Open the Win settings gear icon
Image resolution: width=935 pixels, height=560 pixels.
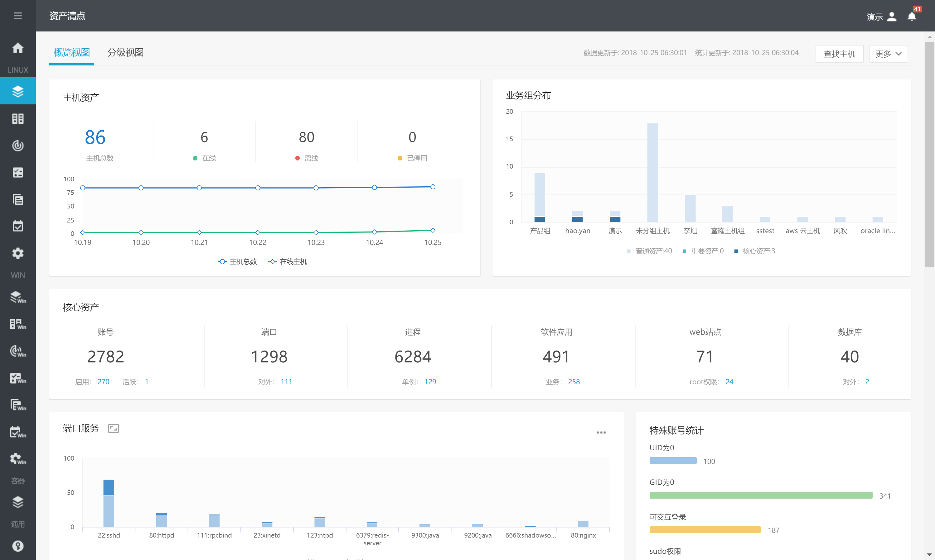pyautogui.click(x=18, y=459)
